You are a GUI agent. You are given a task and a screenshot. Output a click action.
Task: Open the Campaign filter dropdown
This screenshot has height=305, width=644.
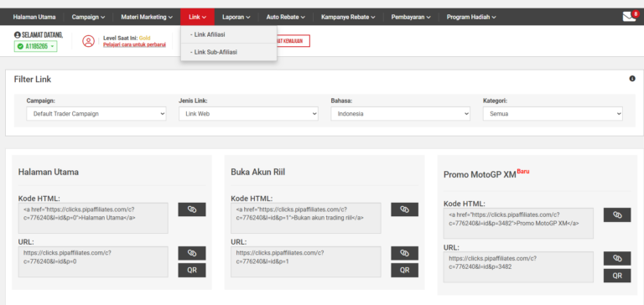tap(96, 114)
